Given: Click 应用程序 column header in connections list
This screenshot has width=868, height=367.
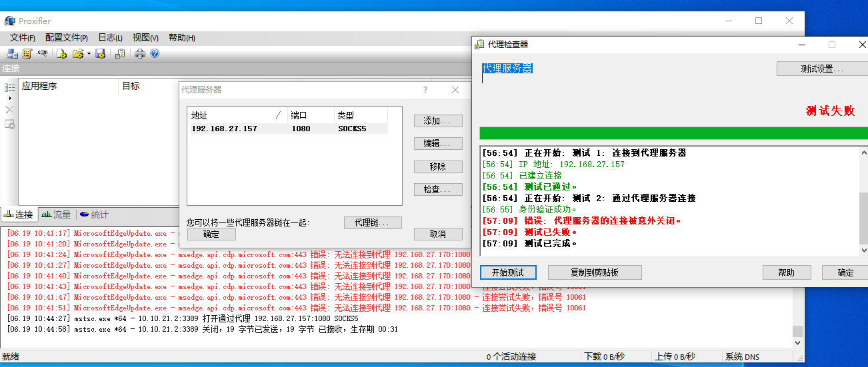Looking at the screenshot, I should click(69, 86).
